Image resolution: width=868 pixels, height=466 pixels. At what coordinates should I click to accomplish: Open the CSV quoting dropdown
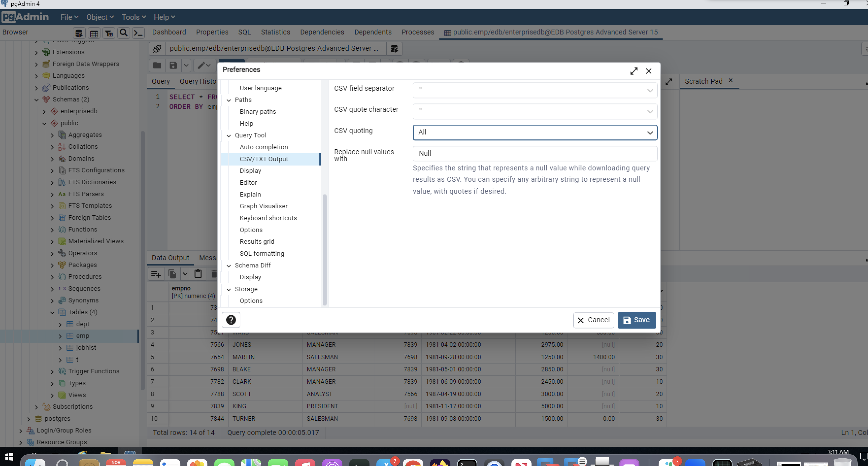pos(650,133)
